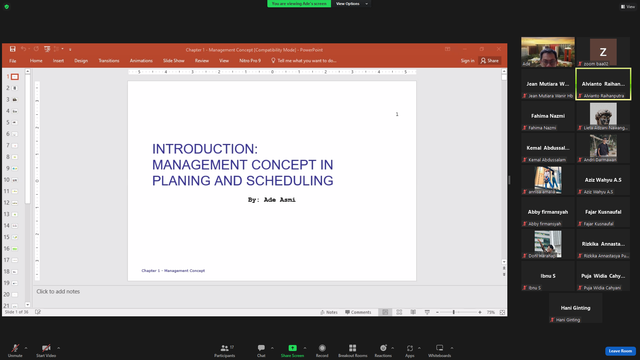This screenshot has width=640, height=360.
Task: Open the Nitro Pro 9 tab
Action: (x=250, y=61)
